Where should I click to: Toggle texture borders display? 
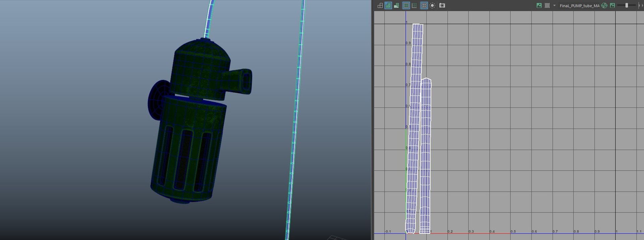point(406,5)
